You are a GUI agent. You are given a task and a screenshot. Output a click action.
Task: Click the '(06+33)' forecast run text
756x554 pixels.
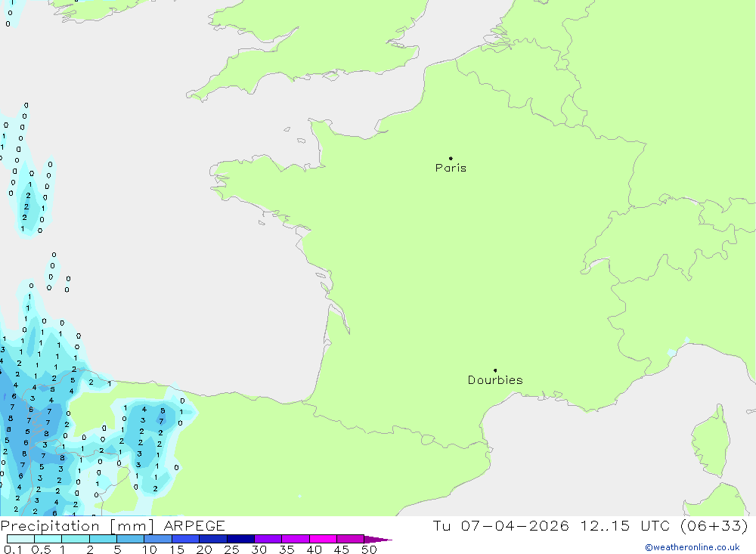(714, 525)
